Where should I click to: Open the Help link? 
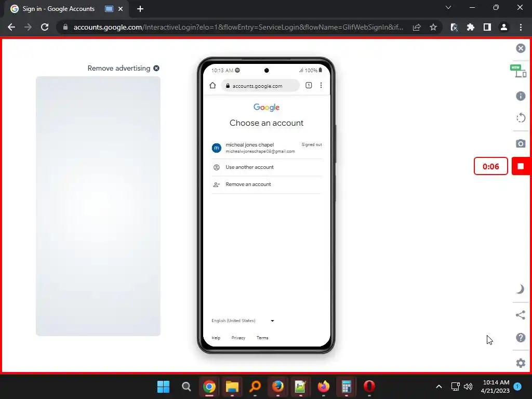(216, 338)
